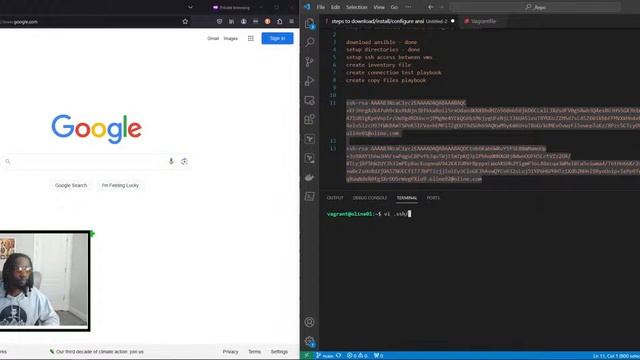Open Run and Debug view
640x360 pixels.
tap(310, 81)
